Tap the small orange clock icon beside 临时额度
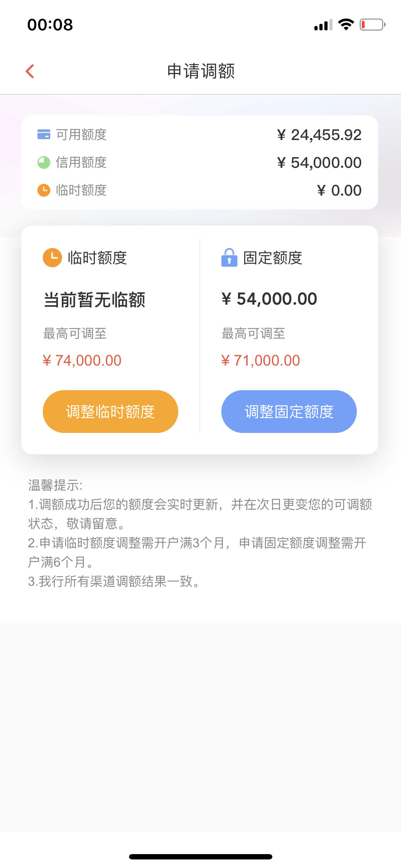This screenshot has width=401, height=868. [x=44, y=190]
